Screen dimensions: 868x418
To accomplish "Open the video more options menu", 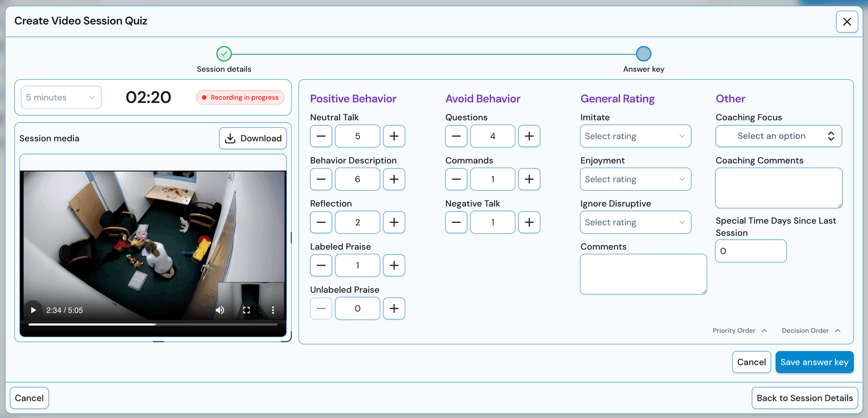I will pyautogui.click(x=273, y=310).
